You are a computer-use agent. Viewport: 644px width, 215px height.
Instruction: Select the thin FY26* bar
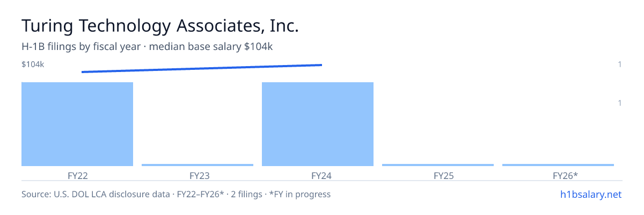[x=558, y=165]
